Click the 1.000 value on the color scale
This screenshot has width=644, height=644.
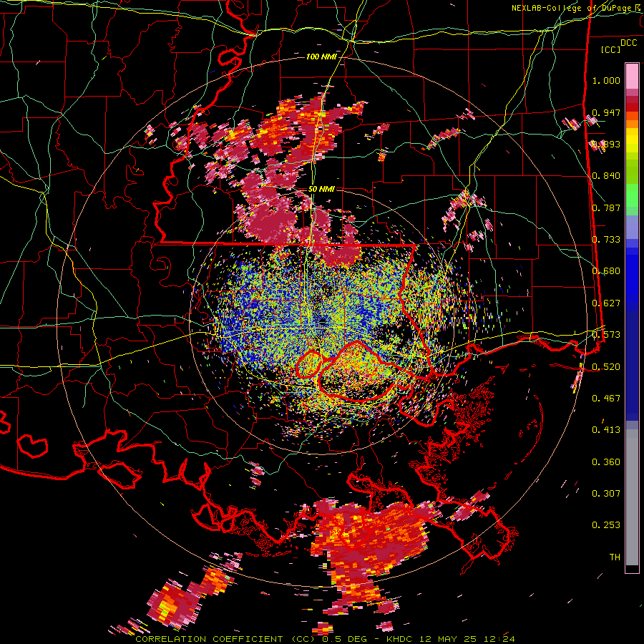pyautogui.click(x=606, y=80)
